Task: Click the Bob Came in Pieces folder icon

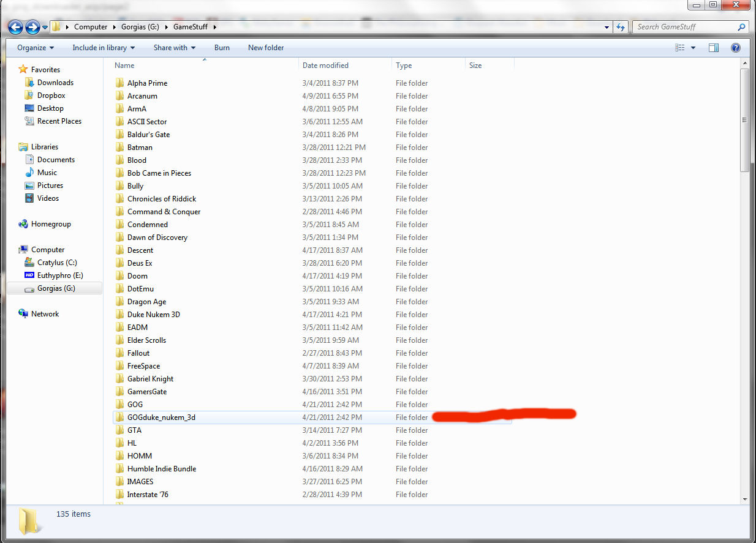Action: 119,173
